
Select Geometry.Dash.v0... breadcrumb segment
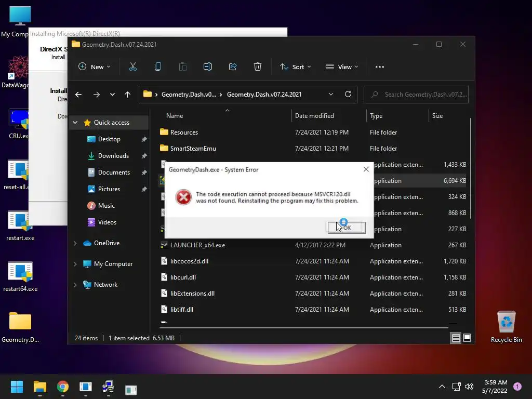pyautogui.click(x=189, y=95)
